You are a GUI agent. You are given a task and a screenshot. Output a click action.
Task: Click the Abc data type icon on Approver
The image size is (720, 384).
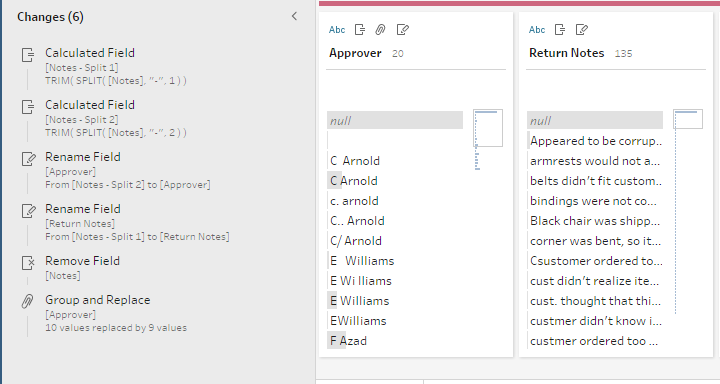(x=337, y=30)
